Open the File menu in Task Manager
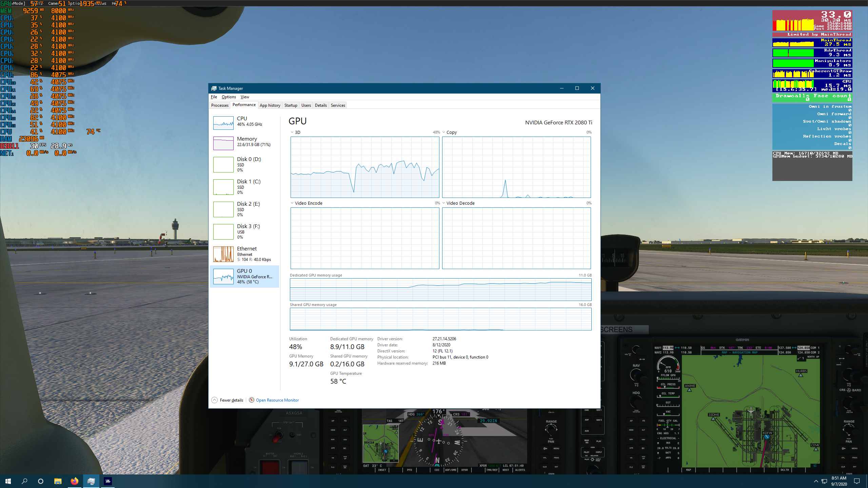Screen dimensions: 868x488 (214, 97)
